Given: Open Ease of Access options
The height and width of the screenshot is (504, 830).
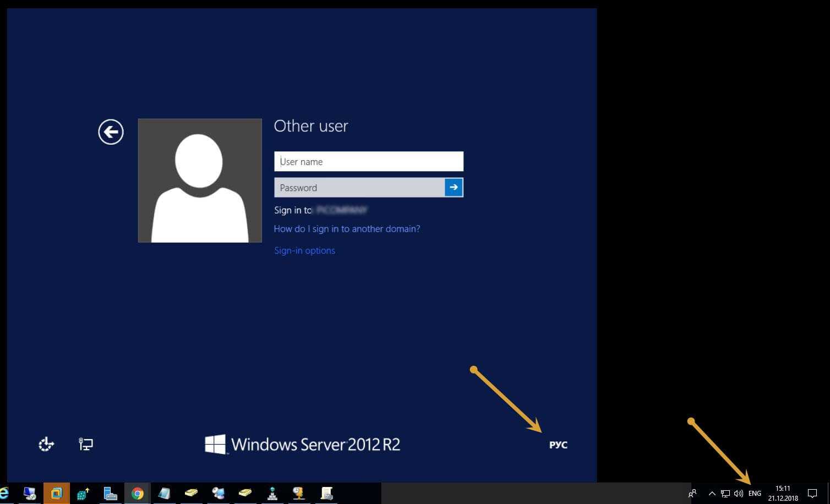Looking at the screenshot, I should 46,444.
